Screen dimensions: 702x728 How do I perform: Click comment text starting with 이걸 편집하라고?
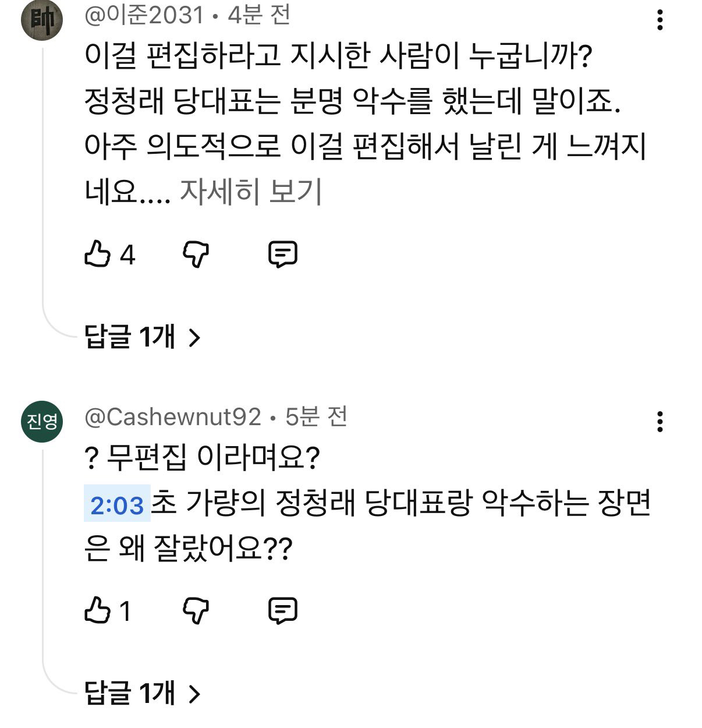(338, 56)
